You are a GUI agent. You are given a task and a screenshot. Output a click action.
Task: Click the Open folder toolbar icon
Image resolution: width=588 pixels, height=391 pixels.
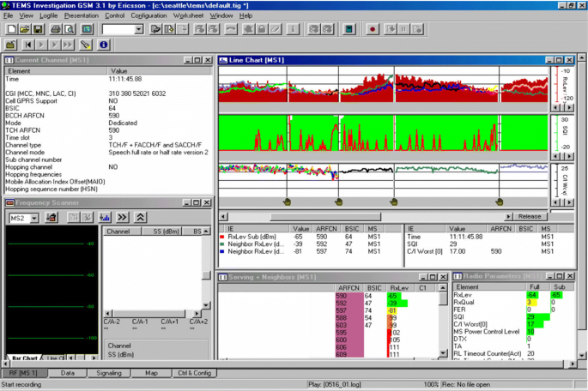(x=25, y=29)
